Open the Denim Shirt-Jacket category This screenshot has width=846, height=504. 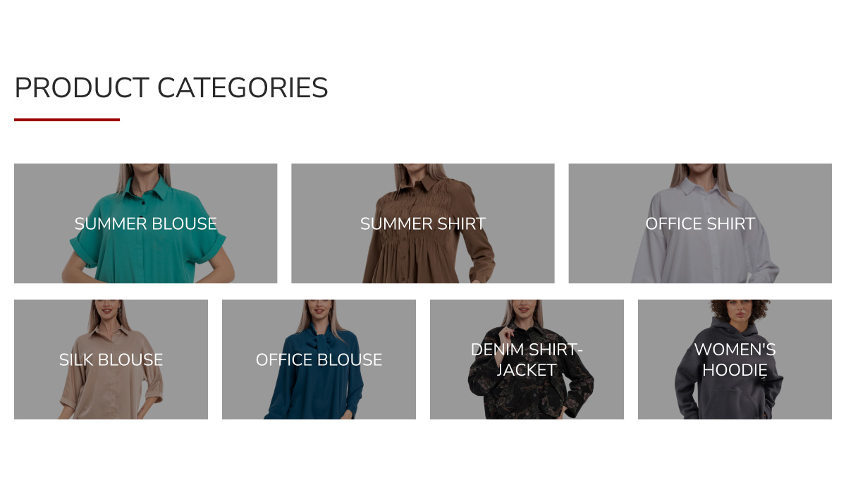point(527,359)
